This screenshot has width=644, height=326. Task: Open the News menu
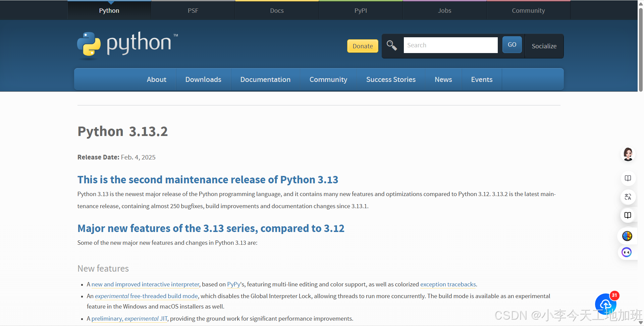click(x=443, y=80)
